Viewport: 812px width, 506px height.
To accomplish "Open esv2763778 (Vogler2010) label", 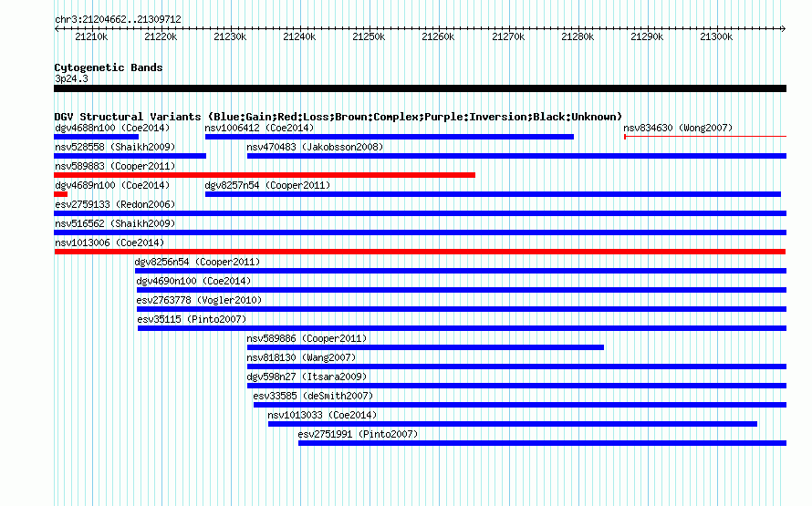I will pyautogui.click(x=200, y=300).
